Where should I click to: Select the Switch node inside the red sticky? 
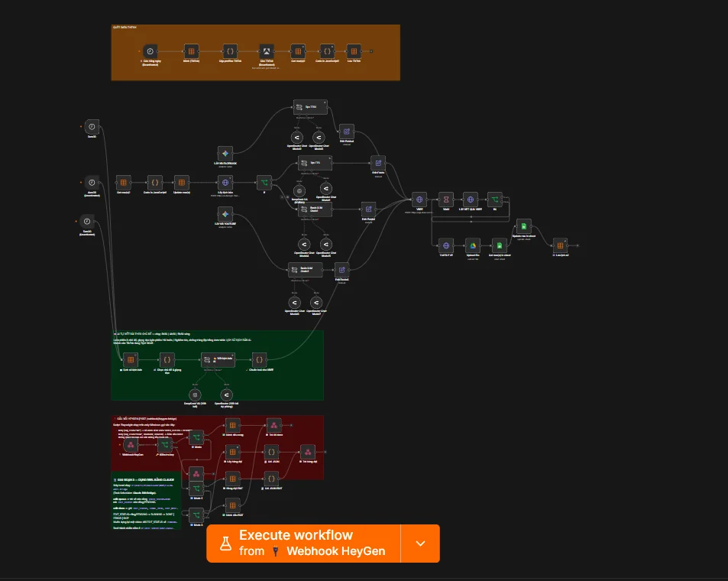point(165,445)
